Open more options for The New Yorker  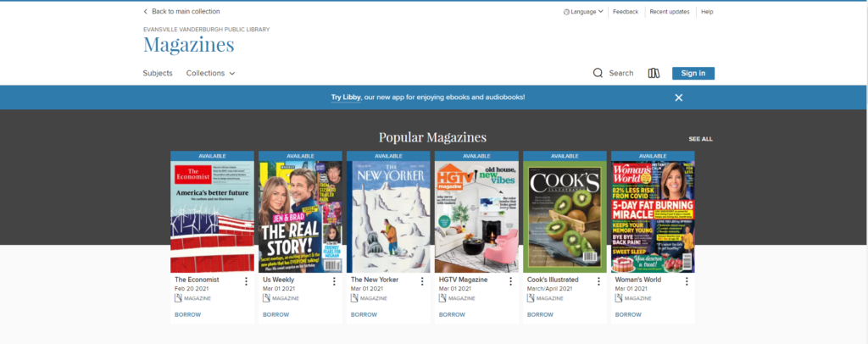point(422,281)
